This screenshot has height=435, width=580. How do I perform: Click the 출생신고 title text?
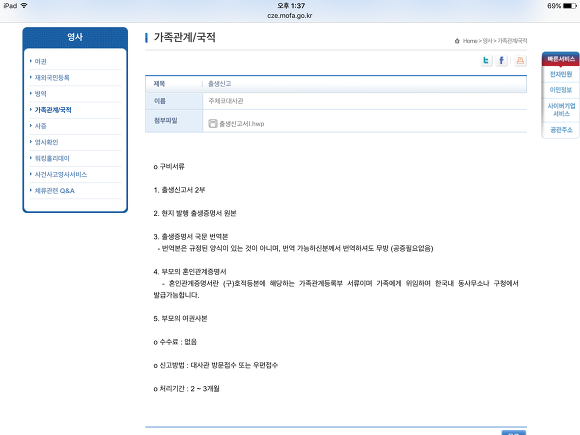pos(220,84)
